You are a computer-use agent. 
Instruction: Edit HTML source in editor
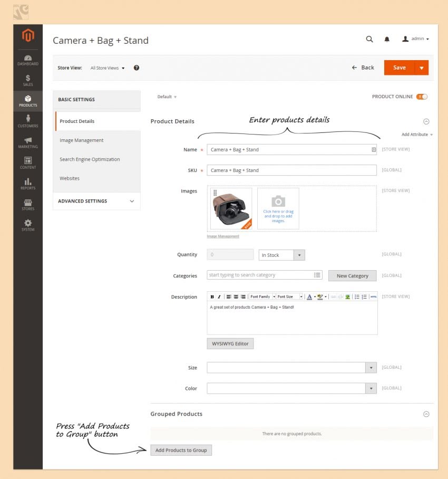(x=374, y=296)
